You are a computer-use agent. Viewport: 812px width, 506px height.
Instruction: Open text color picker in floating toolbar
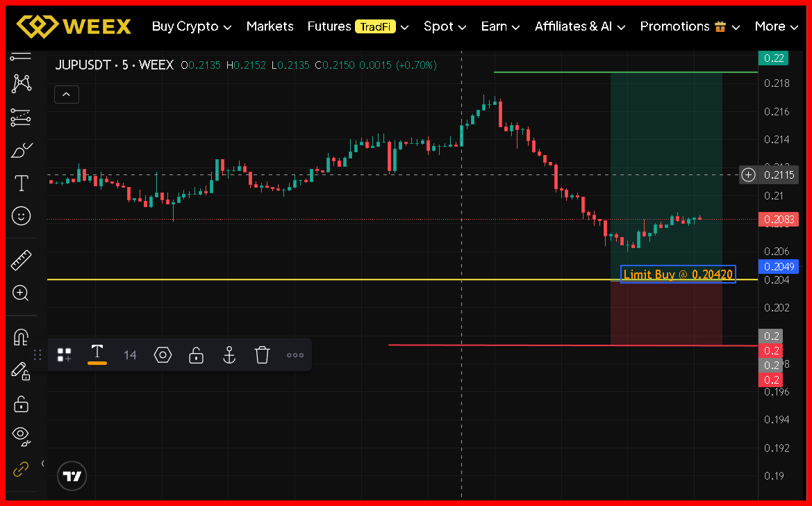click(97, 354)
